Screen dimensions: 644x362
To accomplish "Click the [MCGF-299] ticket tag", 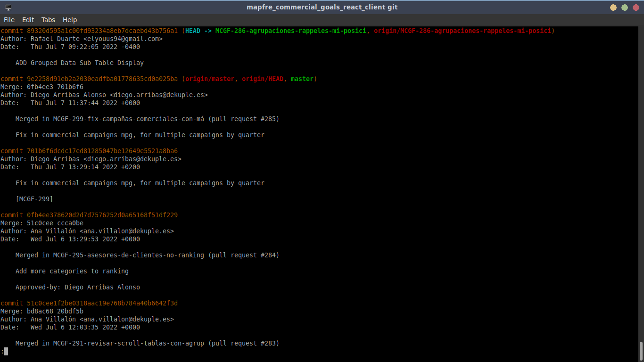I will (34, 199).
